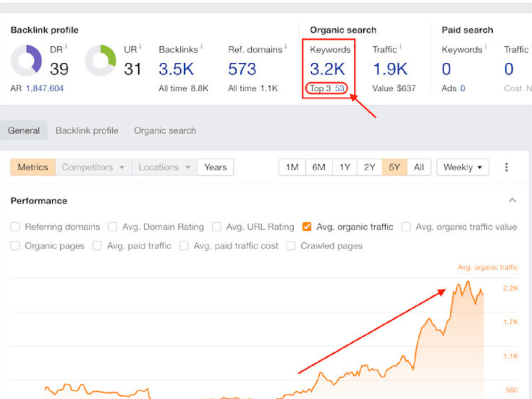The width and height of the screenshot is (532, 399).
Task: Click the organic Traffic info icon
Action: (401, 46)
